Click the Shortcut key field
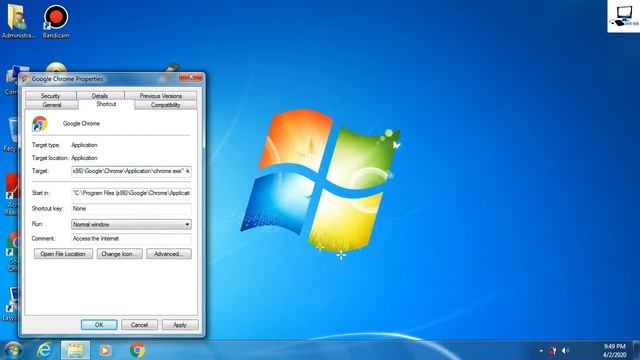Viewport: 640px width, 360px height. (131, 209)
